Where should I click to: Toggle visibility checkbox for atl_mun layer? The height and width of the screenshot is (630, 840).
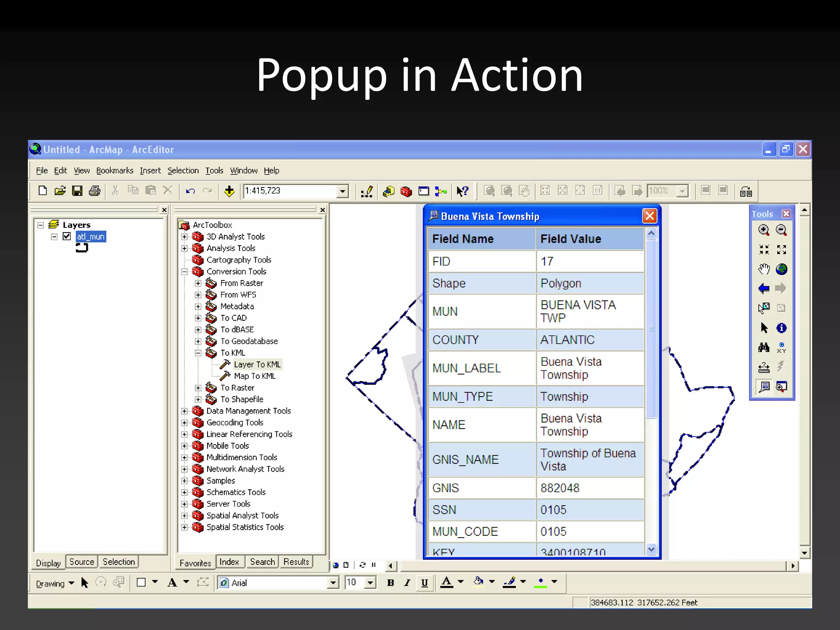pos(67,236)
